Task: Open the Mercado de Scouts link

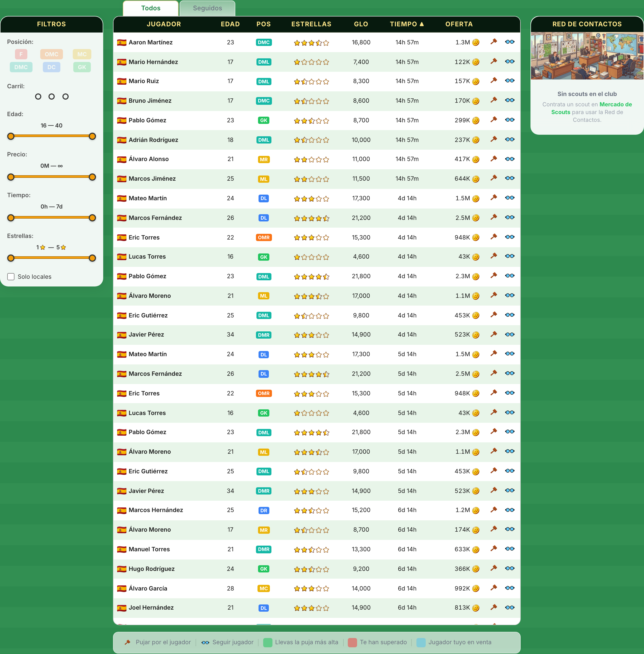Action: tap(592, 108)
